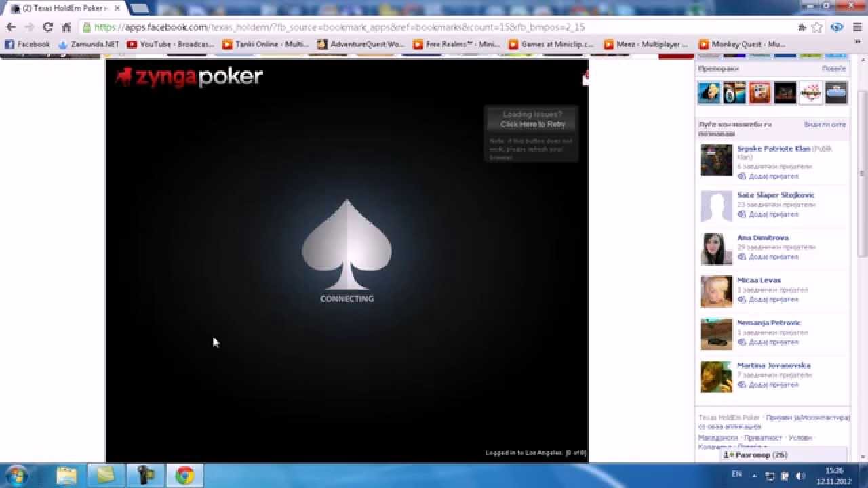Open the Chrome icon in the taskbar
This screenshot has height=488, width=868.
184,475
